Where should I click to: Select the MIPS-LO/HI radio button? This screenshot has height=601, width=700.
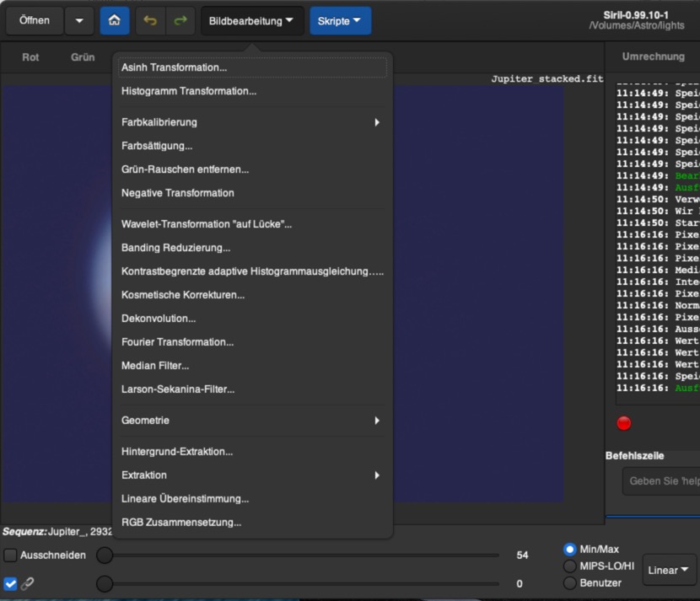[570, 566]
